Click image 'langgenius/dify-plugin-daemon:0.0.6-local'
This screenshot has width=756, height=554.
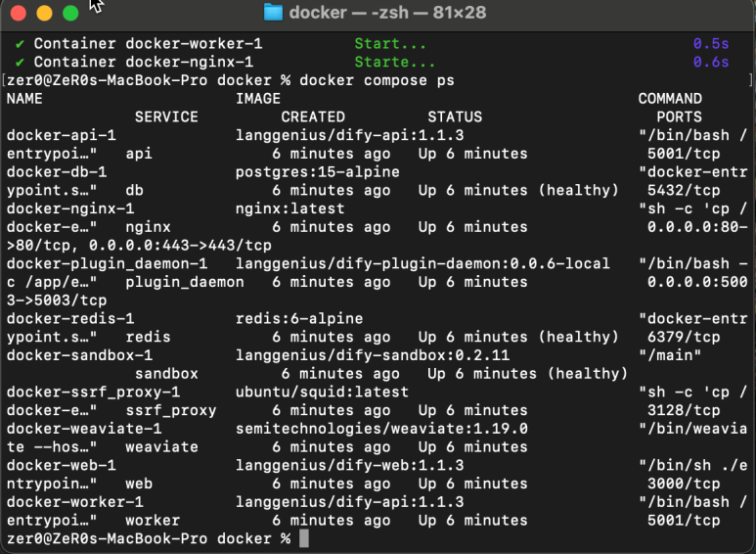422,263
